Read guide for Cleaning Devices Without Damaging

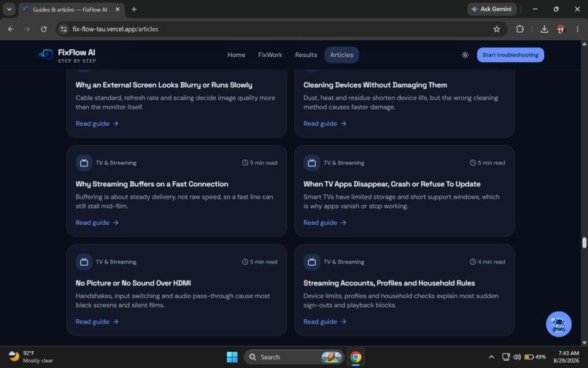(325, 123)
